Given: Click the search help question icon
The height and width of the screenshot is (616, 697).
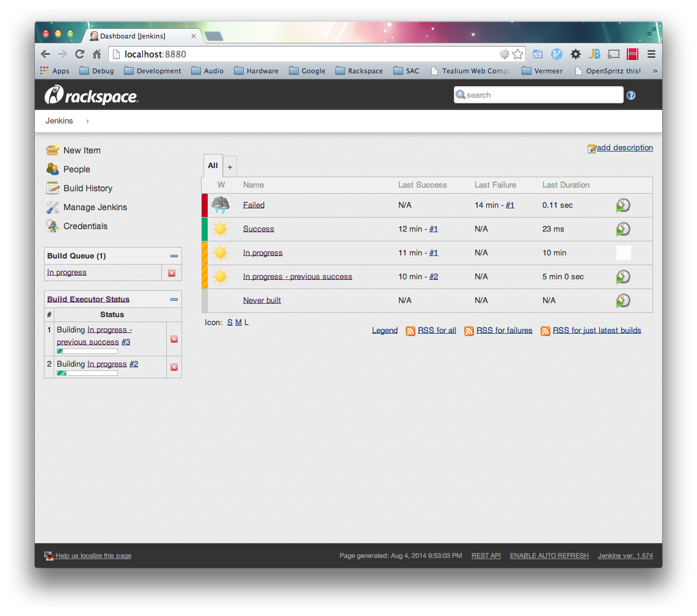Looking at the screenshot, I should coord(631,95).
